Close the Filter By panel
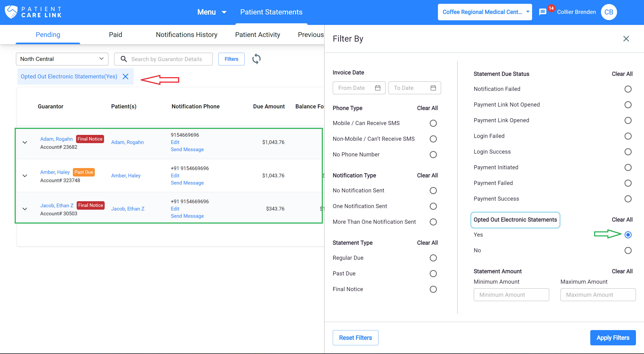 [x=626, y=39]
